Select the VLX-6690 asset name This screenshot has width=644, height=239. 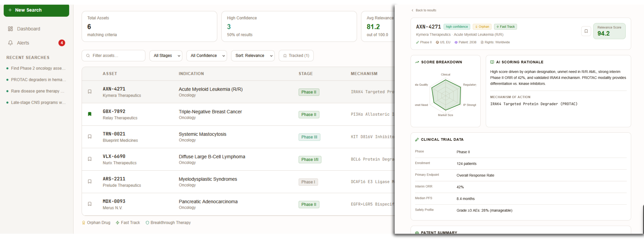[x=114, y=156]
